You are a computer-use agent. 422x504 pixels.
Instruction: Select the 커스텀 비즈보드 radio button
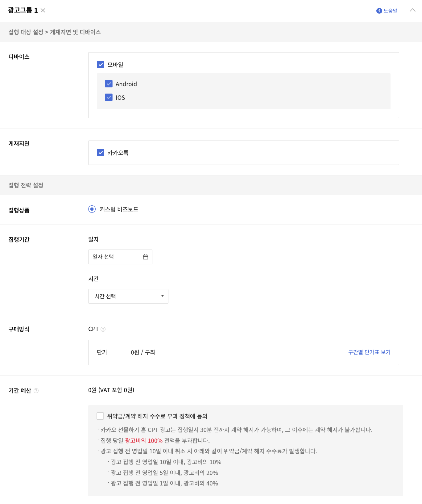click(x=92, y=209)
